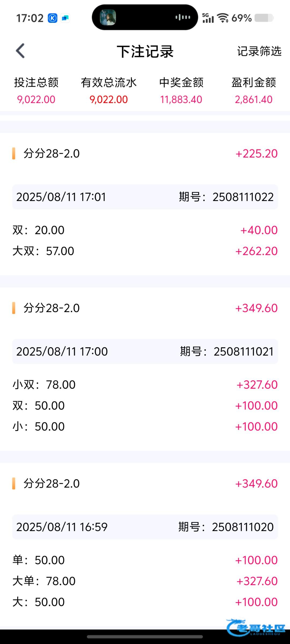Tap the music thumbnail in status pill

[x=108, y=17]
